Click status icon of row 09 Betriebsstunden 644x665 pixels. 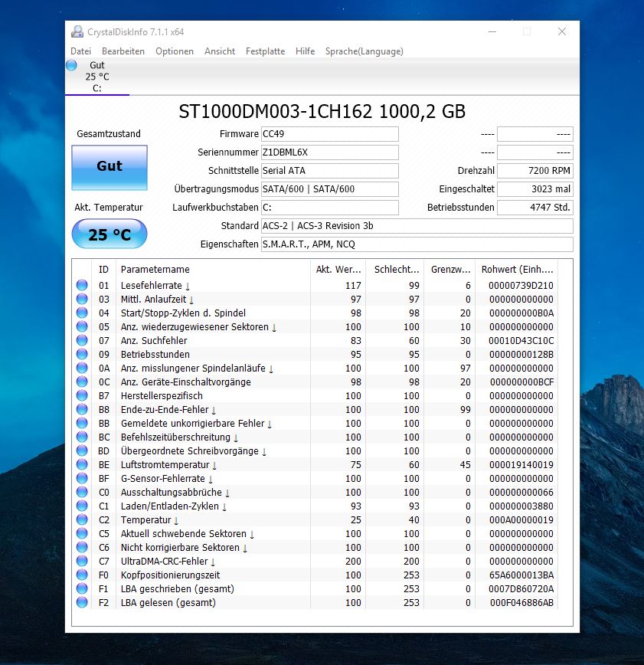(x=82, y=354)
